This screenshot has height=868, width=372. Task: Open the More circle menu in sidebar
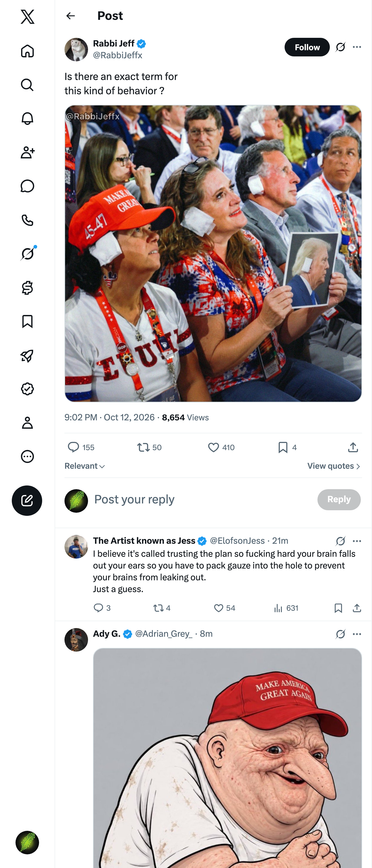27,456
